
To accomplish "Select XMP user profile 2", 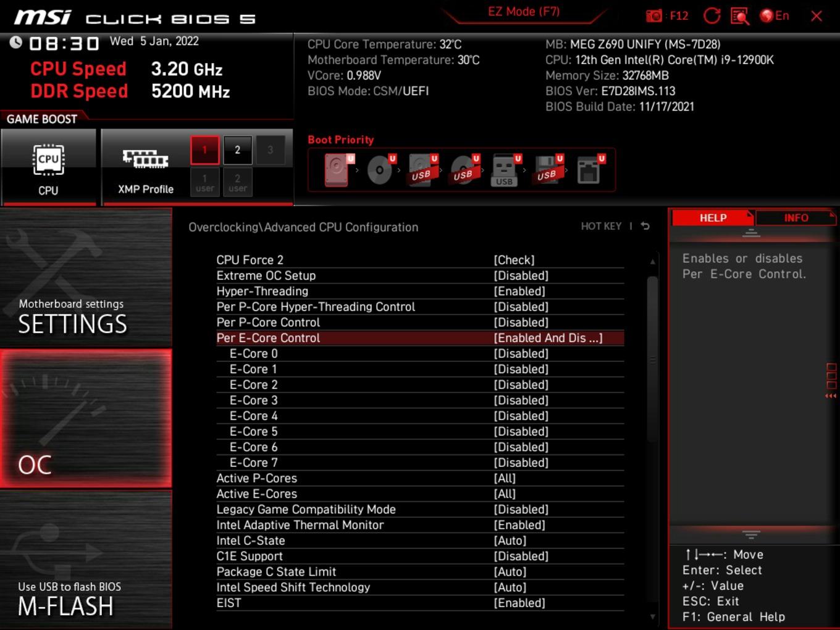I will 238,182.
